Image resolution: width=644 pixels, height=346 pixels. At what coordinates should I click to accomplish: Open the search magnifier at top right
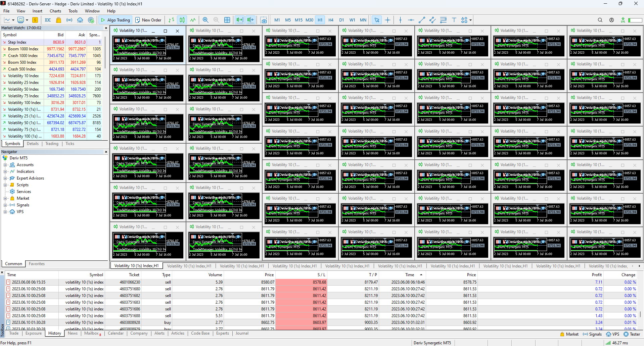click(600, 20)
